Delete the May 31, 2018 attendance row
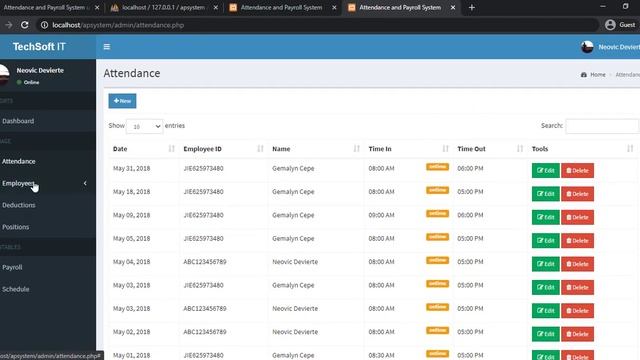The width and height of the screenshot is (640, 360). 577,170
